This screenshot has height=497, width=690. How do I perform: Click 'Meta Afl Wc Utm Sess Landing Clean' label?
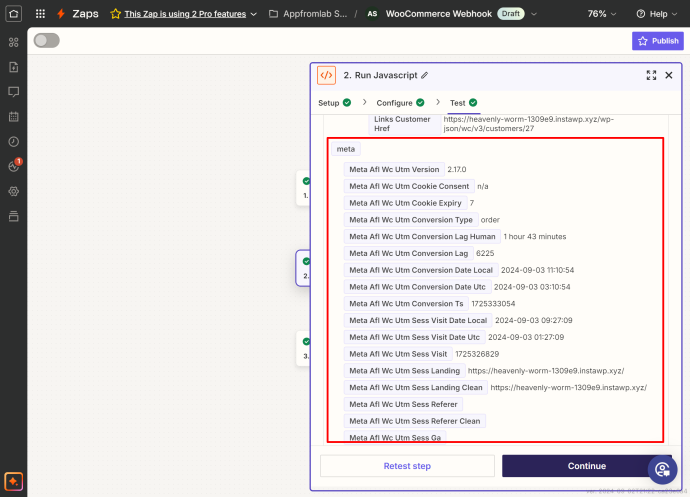pos(415,387)
